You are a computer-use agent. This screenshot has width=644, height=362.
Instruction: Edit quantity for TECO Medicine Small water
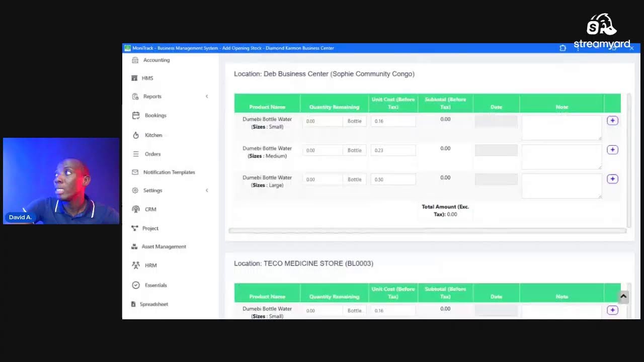pos(323,311)
